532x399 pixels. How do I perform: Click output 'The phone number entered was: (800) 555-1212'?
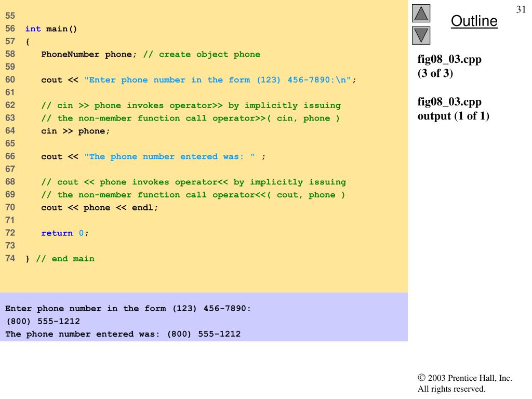point(123,334)
